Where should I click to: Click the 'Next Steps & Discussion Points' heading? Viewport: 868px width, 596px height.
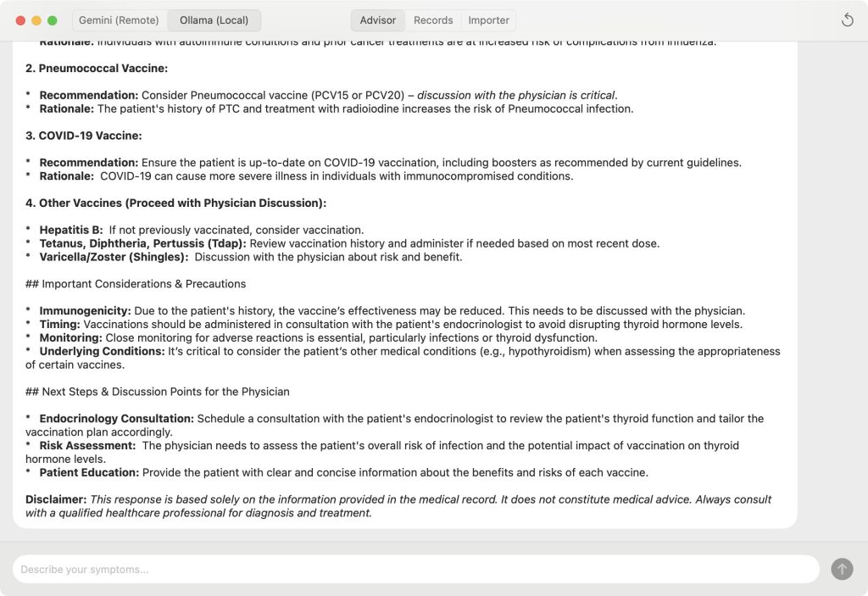pos(158,392)
